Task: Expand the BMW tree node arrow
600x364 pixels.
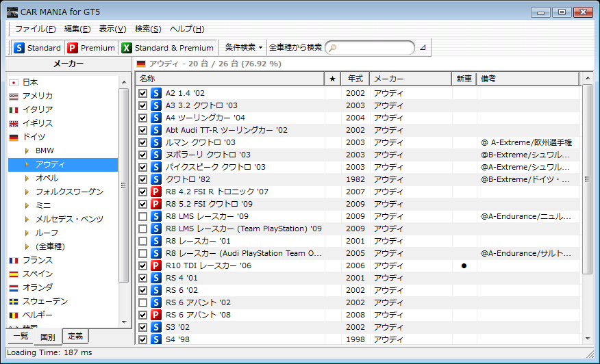Action: pos(27,151)
